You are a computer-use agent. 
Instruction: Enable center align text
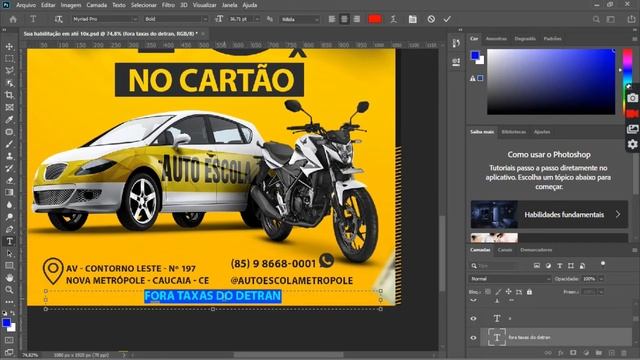pos(344,19)
